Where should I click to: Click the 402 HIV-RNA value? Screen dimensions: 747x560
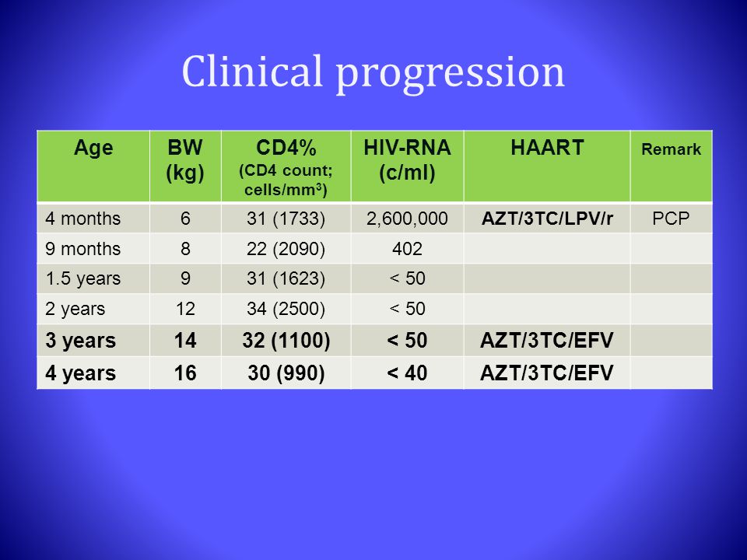pos(407,249)
